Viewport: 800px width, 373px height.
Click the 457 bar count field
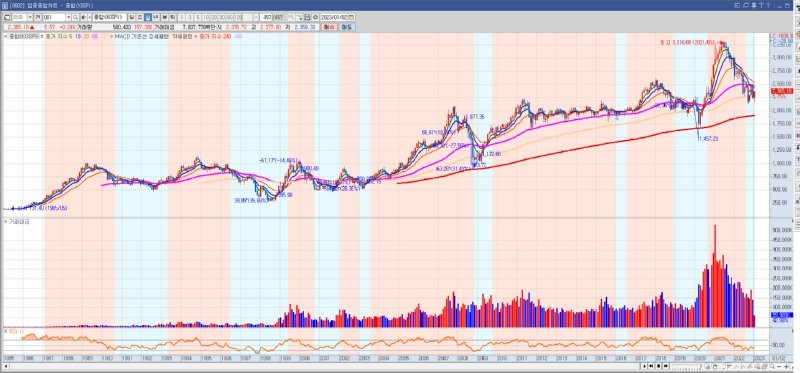(266, 17)
